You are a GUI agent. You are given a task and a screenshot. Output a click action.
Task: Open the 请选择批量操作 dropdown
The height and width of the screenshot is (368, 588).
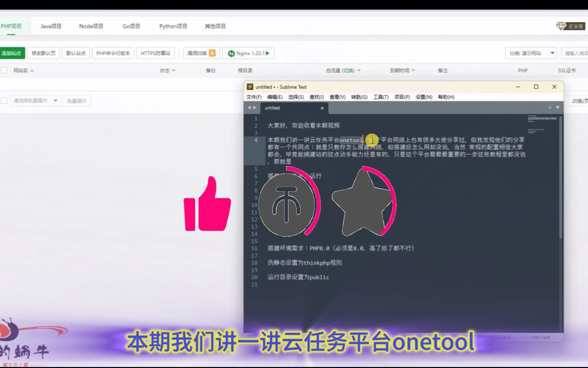click(x=35, y=101)
